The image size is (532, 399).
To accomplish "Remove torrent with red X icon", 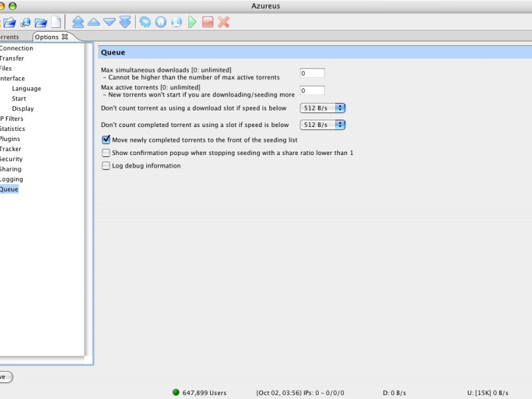I will point(223,22).
